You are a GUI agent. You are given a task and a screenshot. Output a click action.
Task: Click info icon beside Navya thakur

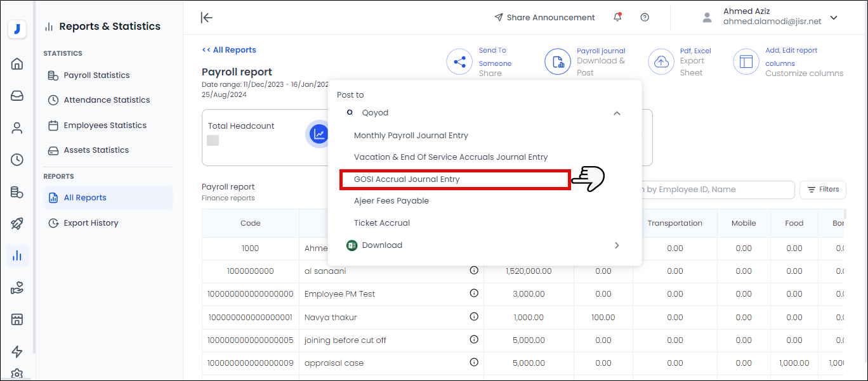click(474, 316)
